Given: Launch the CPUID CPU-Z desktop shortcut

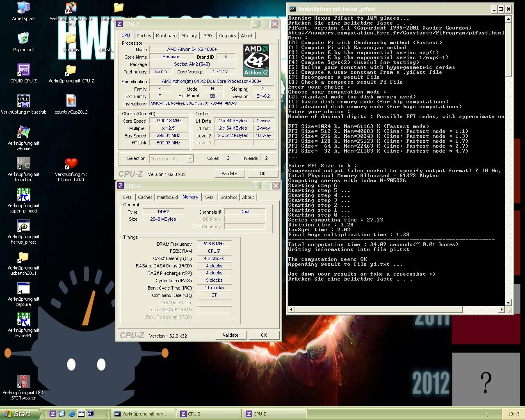Looking at the screenshot, I should (23, 70).
